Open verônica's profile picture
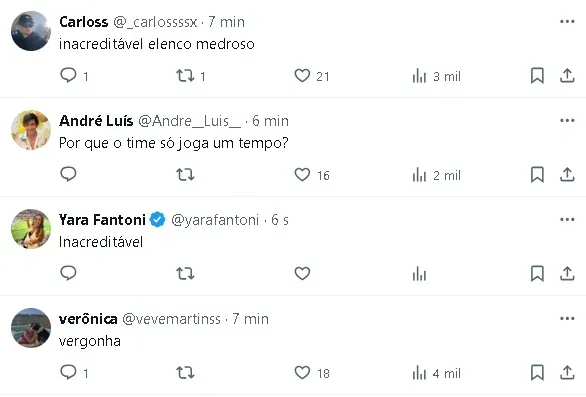The height and width of the screenshot is (397, 586). pyautogui.click(x=31, y=328)
